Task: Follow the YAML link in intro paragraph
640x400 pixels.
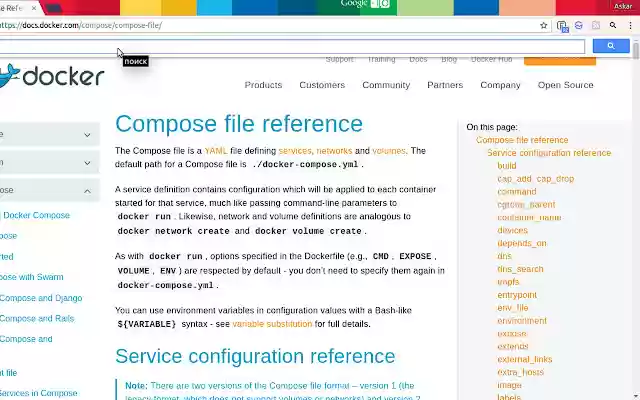Action: coord(216,151)
